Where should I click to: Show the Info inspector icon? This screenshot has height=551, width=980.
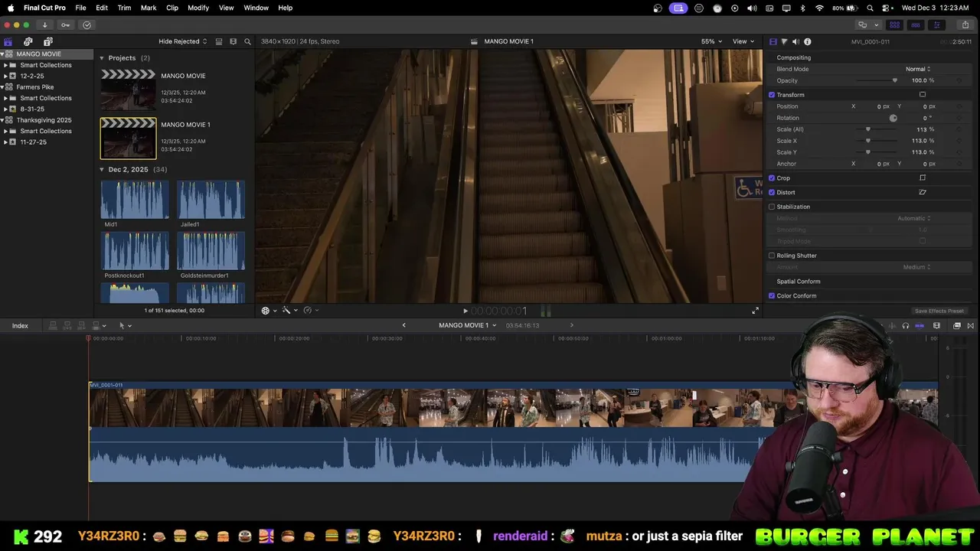coord(807,41)
